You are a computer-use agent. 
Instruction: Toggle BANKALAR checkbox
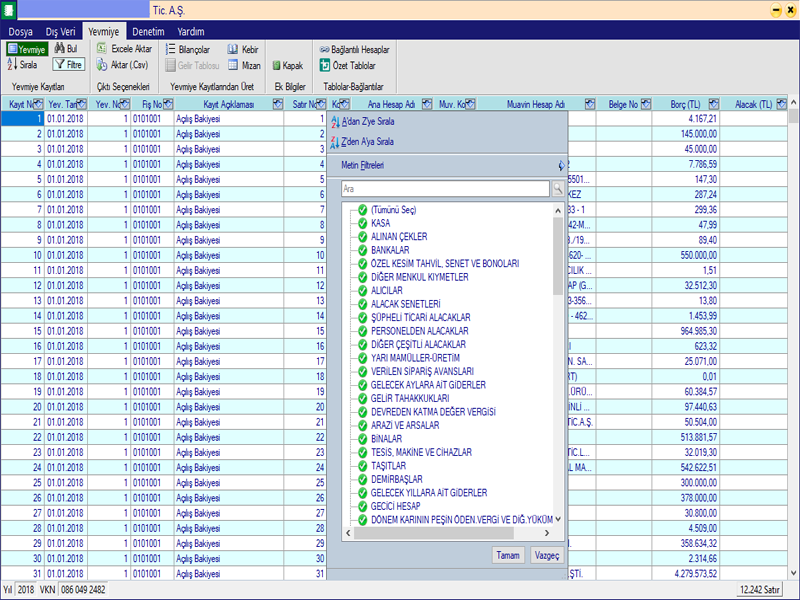tap(362, 250)
